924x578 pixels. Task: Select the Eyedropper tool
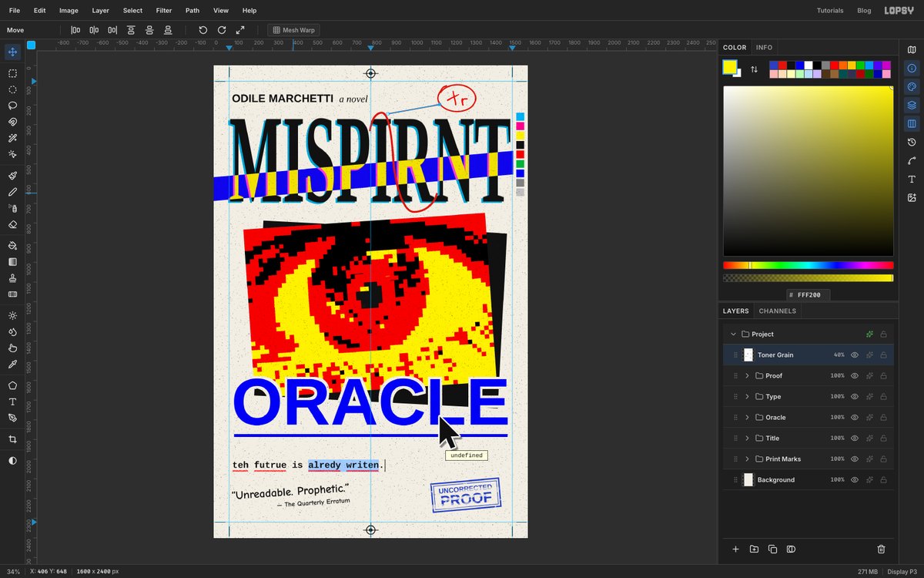pos(12,365)
